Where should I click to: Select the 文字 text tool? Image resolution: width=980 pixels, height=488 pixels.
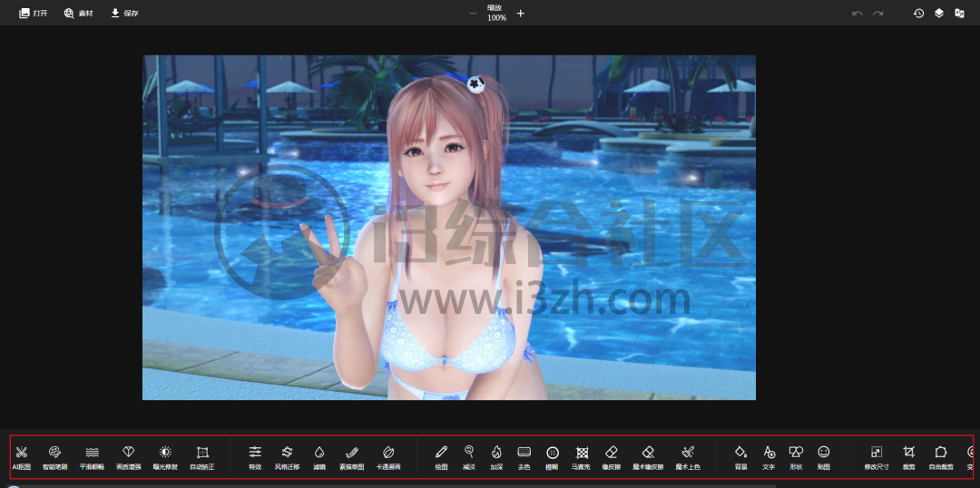point(769,457)
